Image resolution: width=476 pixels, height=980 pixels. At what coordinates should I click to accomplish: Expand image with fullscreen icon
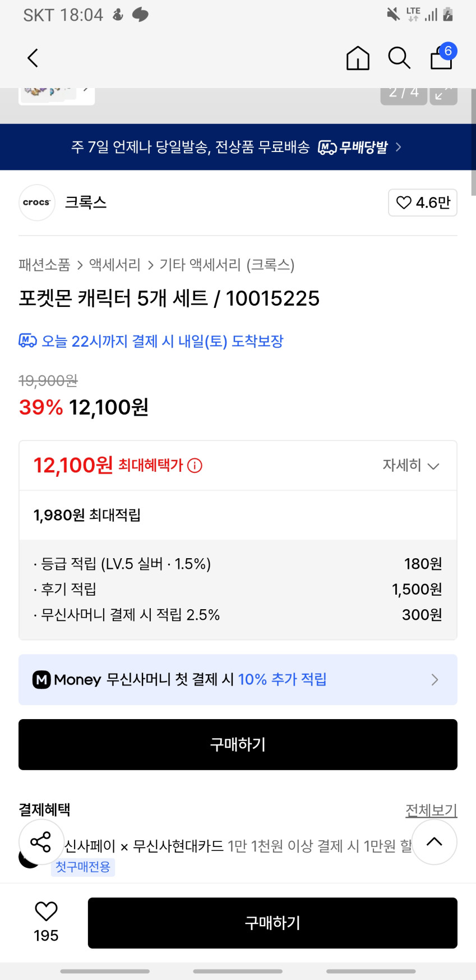click(443, 95)
